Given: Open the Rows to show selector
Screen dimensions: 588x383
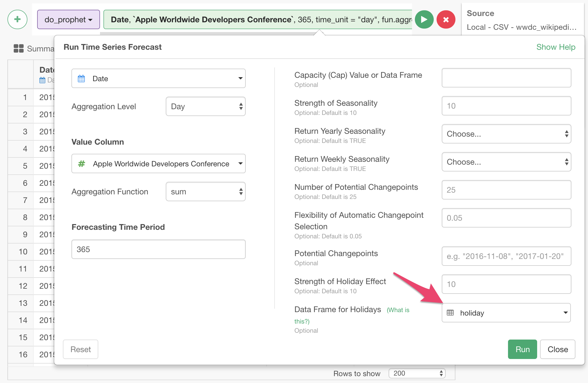Looking at the screenshot, I should 417,373.
